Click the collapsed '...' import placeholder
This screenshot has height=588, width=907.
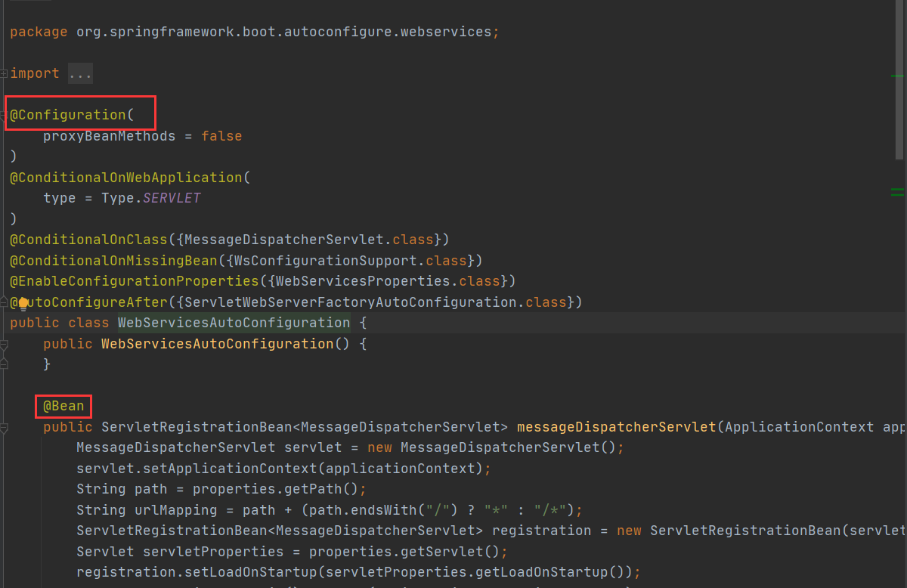[x=81, y=73]
